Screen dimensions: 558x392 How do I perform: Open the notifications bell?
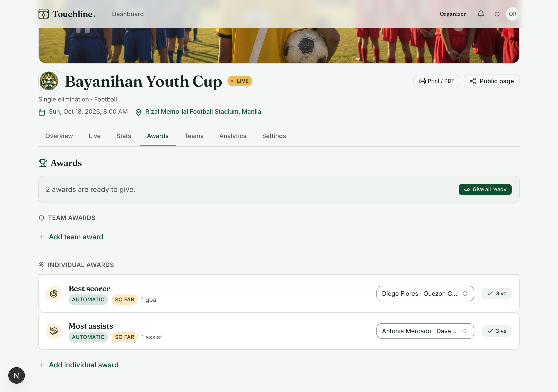(x=480, y=14)
